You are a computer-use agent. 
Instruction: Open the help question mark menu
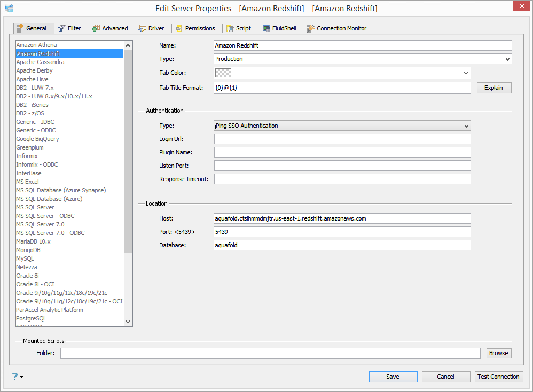click(17, 377)
